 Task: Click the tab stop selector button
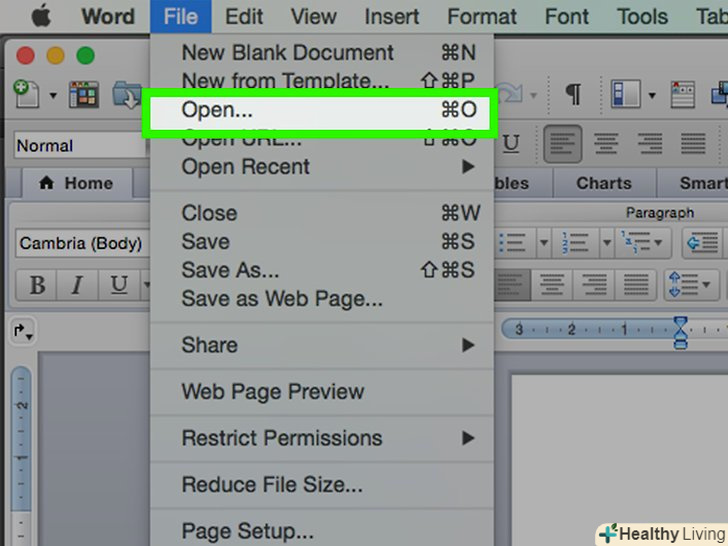tap(22, 331)
